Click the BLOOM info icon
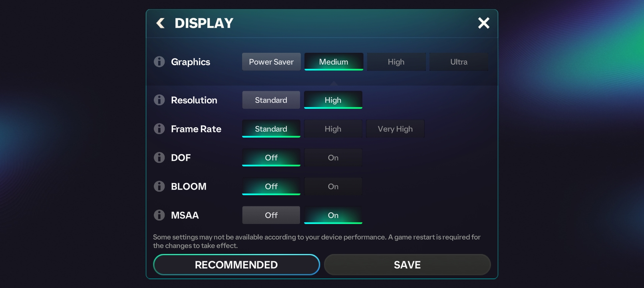This screenshot has width=644, height=288. coord(159,186)
